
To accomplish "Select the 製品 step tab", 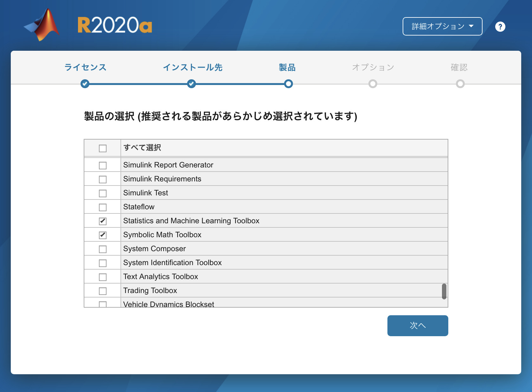I will click(x=287, y=67).
